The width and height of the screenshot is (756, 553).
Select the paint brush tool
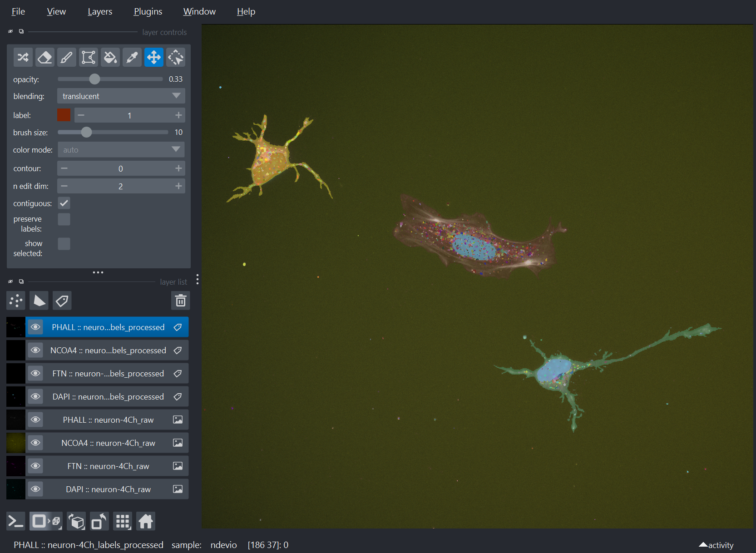tap(67, 57)
